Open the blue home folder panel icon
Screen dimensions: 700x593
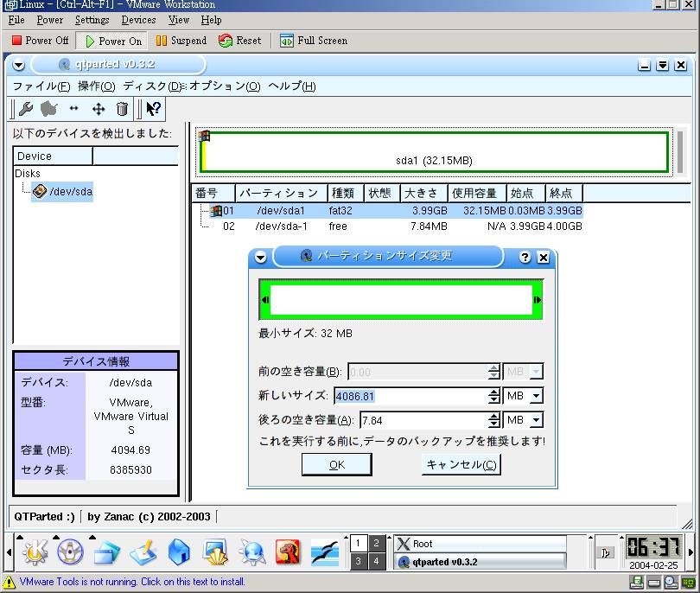click(179, 552)
